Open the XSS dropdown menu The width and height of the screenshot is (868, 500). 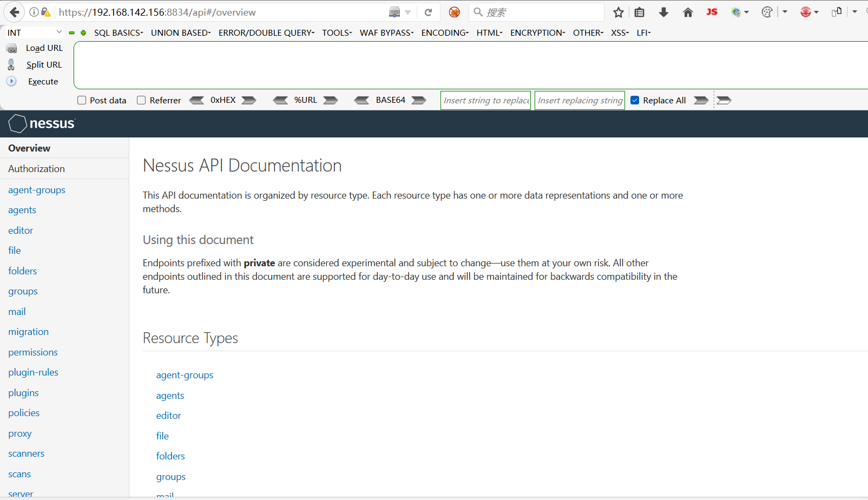point(620,32)
